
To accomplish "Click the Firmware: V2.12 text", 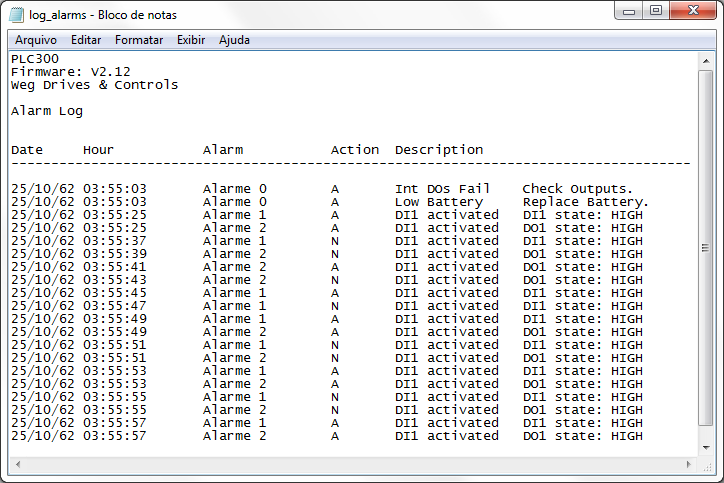I will (71, 72).
